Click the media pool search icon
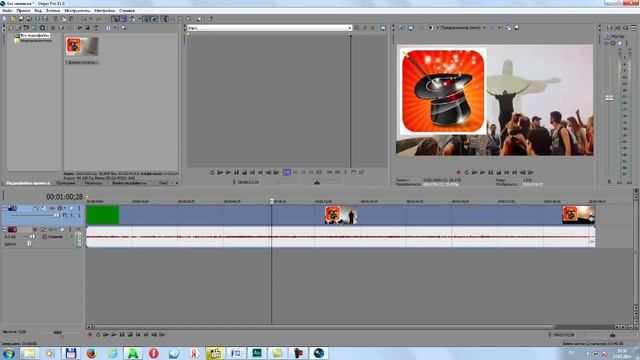Image resolution: width=640 pixels, height=360 pixels. [x=123, y=28]
